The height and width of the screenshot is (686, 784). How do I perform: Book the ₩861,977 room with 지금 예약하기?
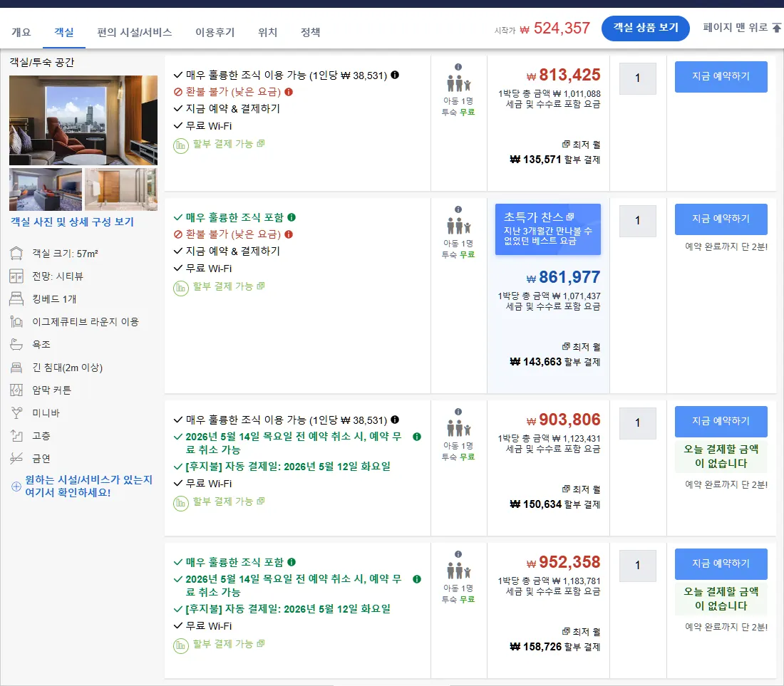coord(721,219)
